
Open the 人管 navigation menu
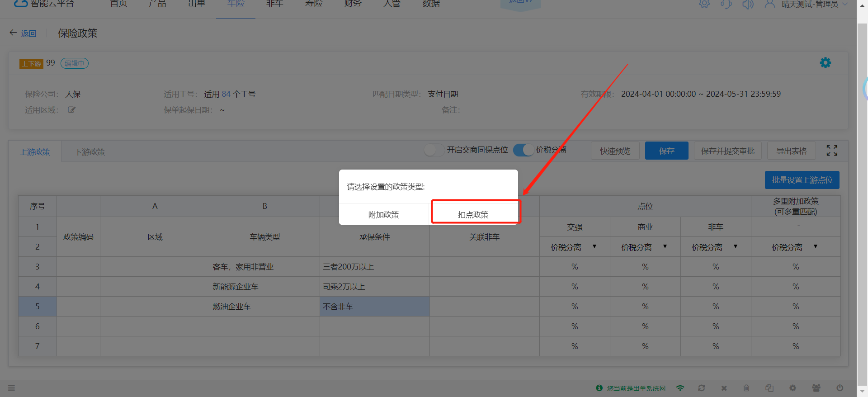tap(392, 4)
